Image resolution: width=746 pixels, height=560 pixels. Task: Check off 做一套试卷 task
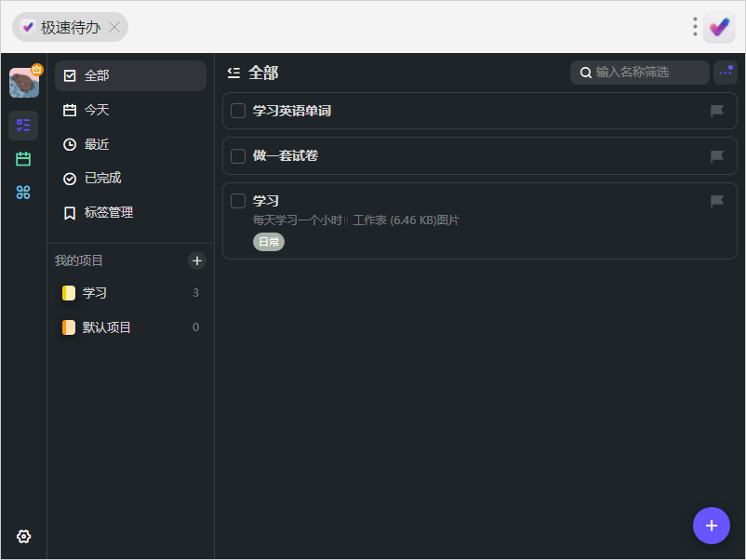[238, 156]
